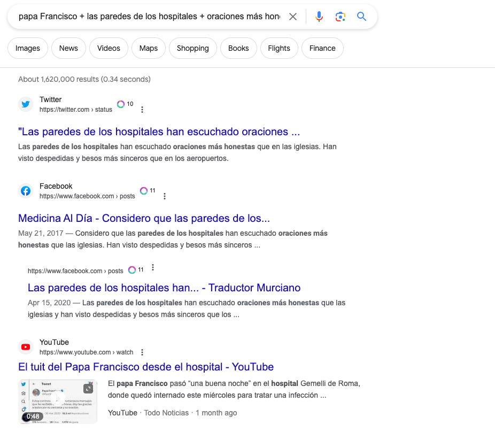The height and width of the screenshot is (448, 495).
Task: Play the YouTube video thumbnail preview
Action: pos(58,401)
